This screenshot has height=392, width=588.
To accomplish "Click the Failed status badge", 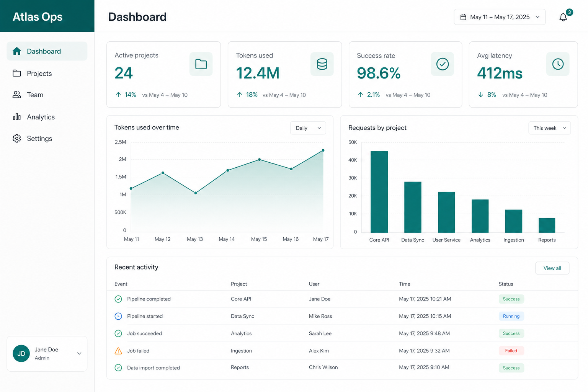I will [511, 351].
